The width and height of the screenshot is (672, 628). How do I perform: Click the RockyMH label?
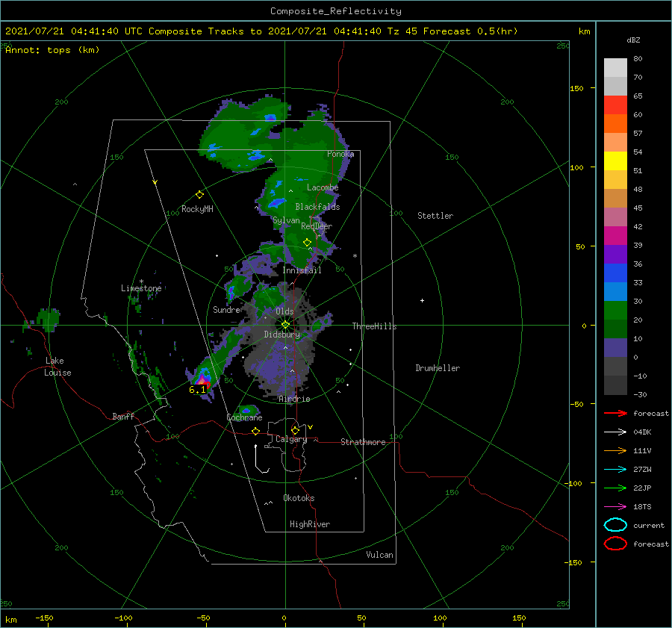tap(197, 209)
